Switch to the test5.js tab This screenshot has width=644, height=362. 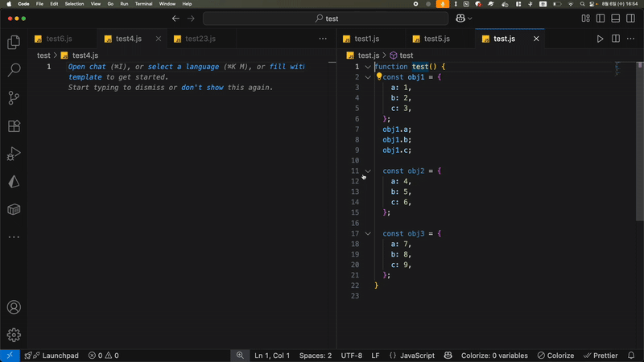(436, 39)
